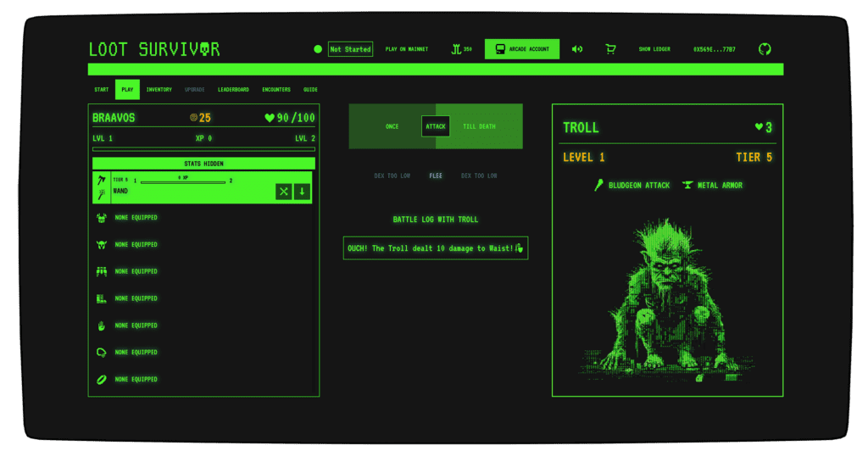The image size is (868, 451).
Task: Click the adventurer XP progress bar
Action: [203, 149]
